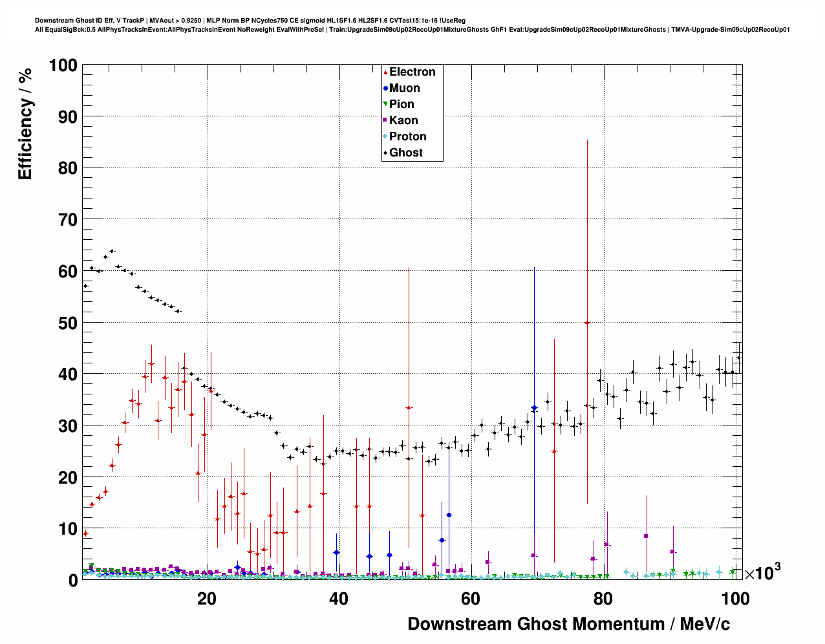
Task: Select the 'Muon' legend label
Action: [405, 88]
